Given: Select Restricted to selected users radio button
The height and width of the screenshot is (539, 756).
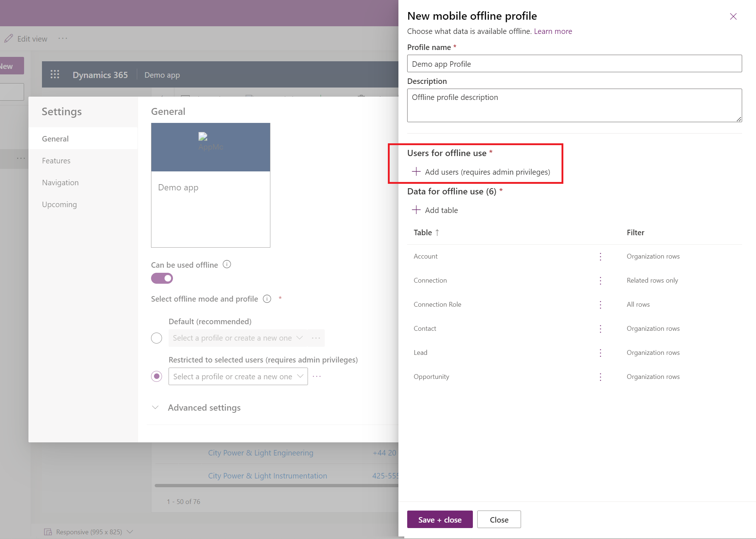Looking at the screenshot, I should point(158,376).
